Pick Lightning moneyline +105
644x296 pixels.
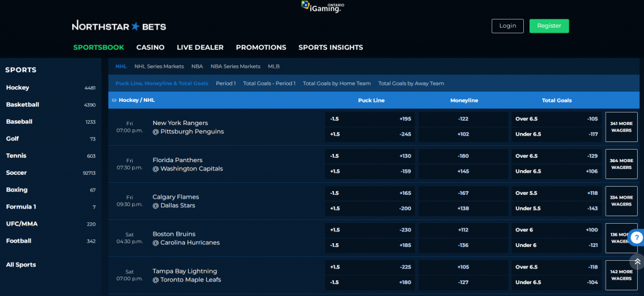[464, 267]
